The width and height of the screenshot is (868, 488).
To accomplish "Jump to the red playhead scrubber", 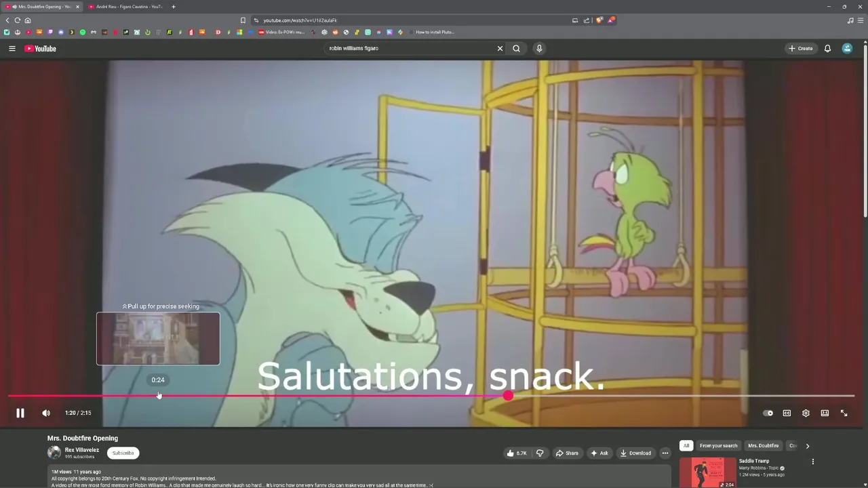I will [x=508, y=396].
